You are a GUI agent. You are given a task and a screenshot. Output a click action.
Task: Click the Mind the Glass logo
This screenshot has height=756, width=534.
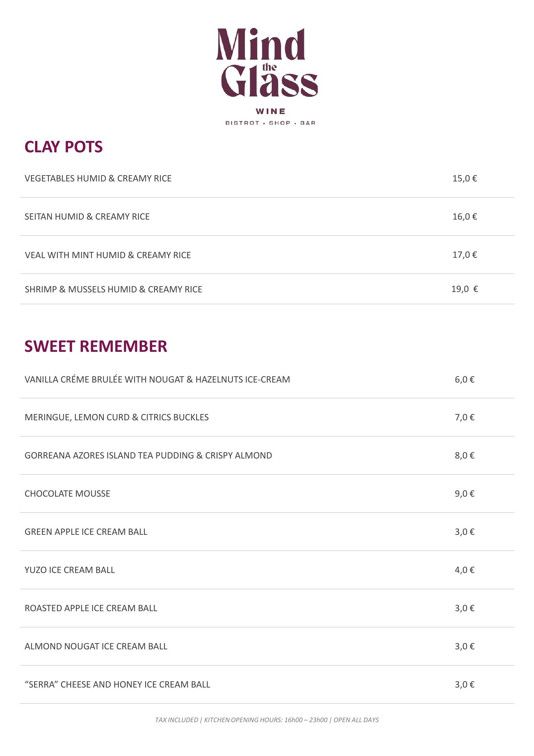tap(267, 63)
